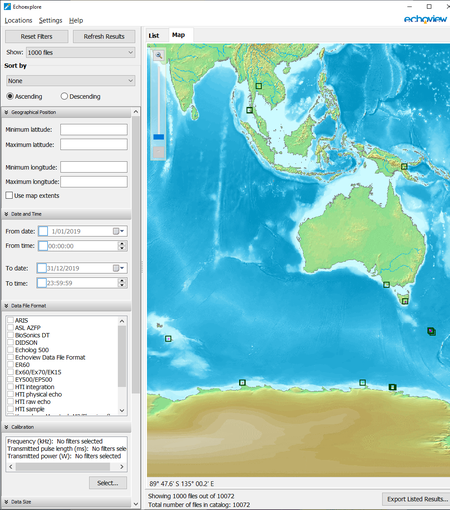Viewport: 450px width, 510px height.
Task: Check the Ex60/Ex70/EK15 file format
Action: coord(10,372)
